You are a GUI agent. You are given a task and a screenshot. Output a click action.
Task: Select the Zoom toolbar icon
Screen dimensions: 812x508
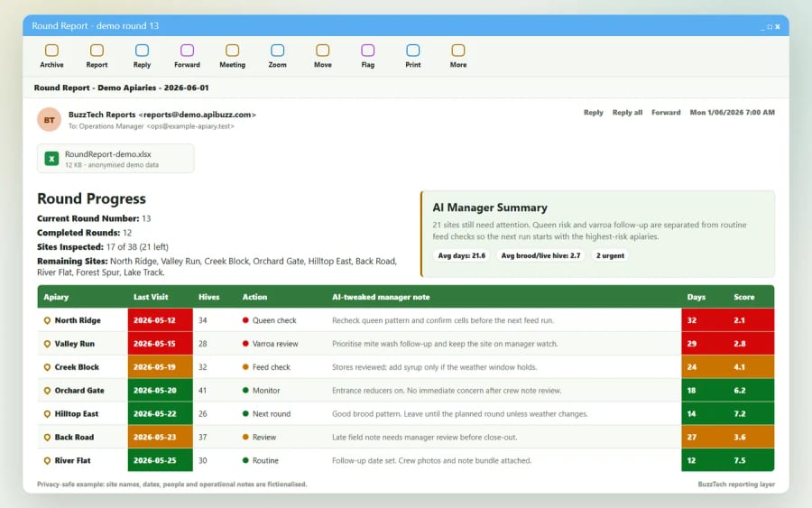click(x=278, y=51)
